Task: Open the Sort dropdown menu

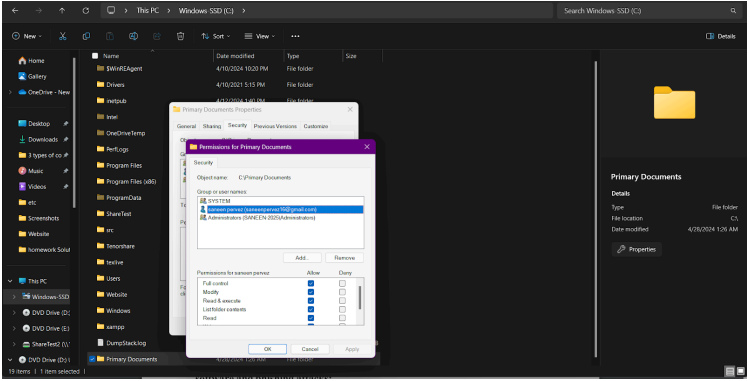Action: (x=216, y=36)
